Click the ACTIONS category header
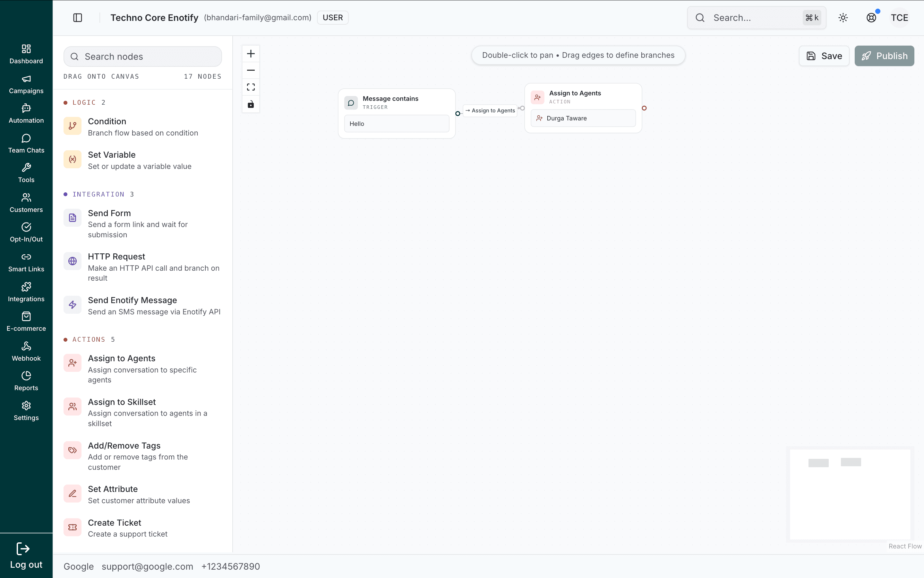This screenshot has width=924, height=578. 89,339
